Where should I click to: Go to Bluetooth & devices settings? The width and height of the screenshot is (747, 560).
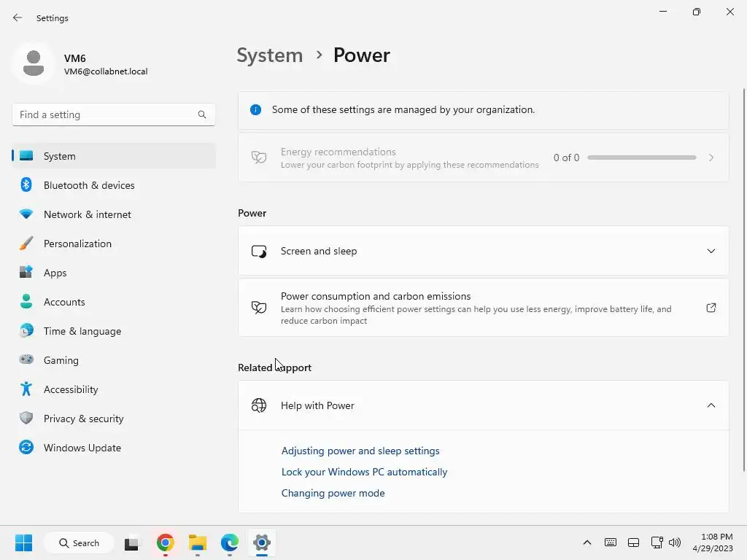click(114, 185)
